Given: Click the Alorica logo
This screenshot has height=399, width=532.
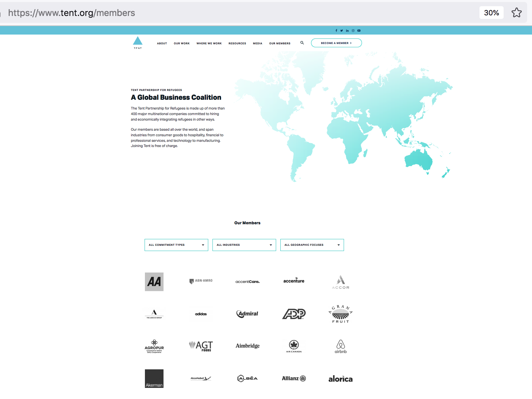Looking at the screenshot, I should [340, 379].
